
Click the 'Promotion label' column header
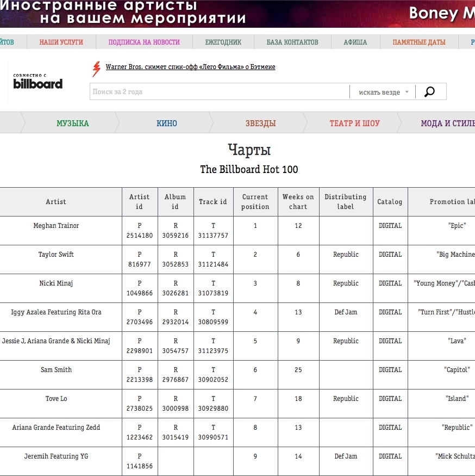click(x=442, y=202)
